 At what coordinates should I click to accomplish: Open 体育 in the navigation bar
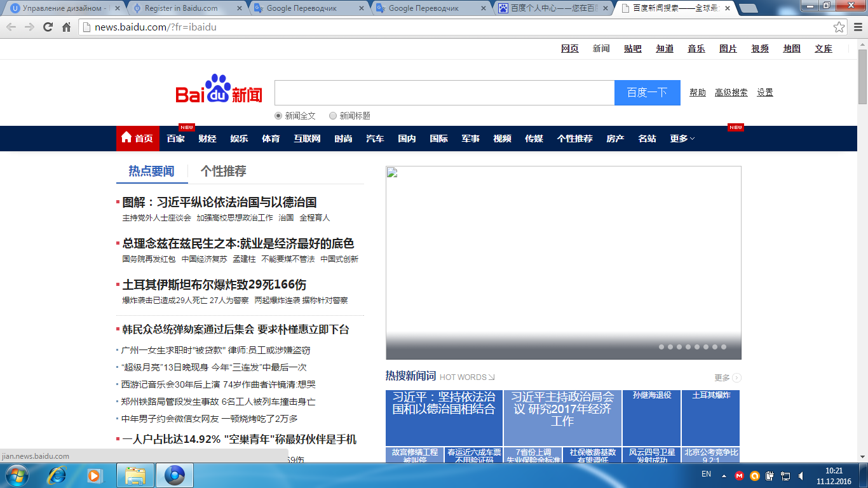271,139
